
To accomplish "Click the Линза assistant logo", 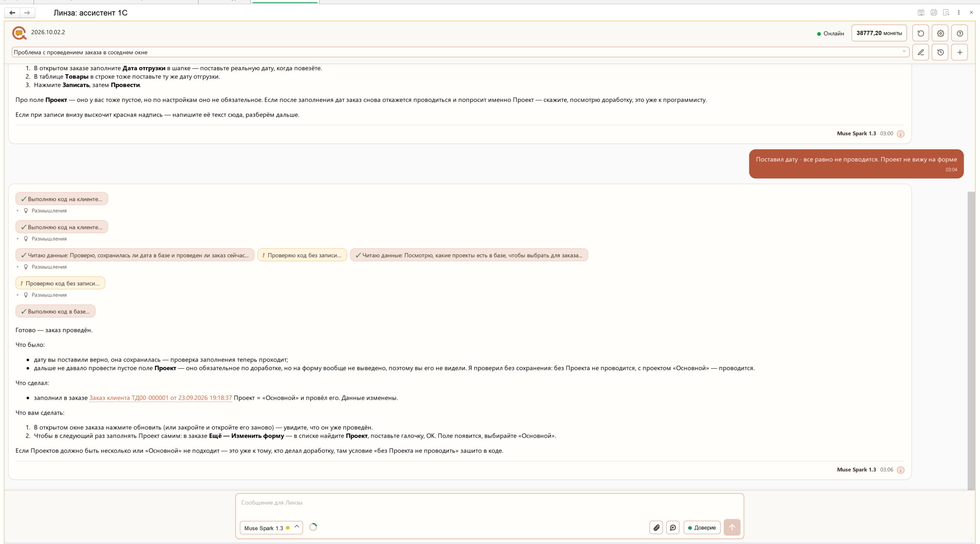I will pyautogui.click(x=19, y=33).
